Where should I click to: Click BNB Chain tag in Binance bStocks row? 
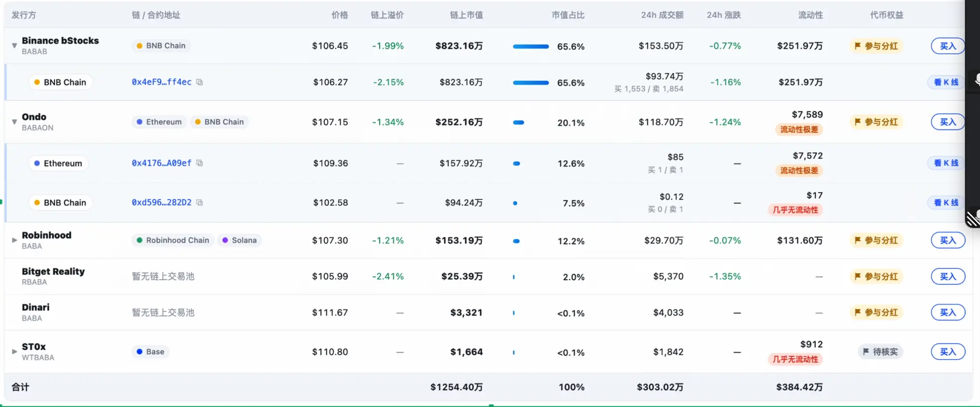tap(161, 46)
